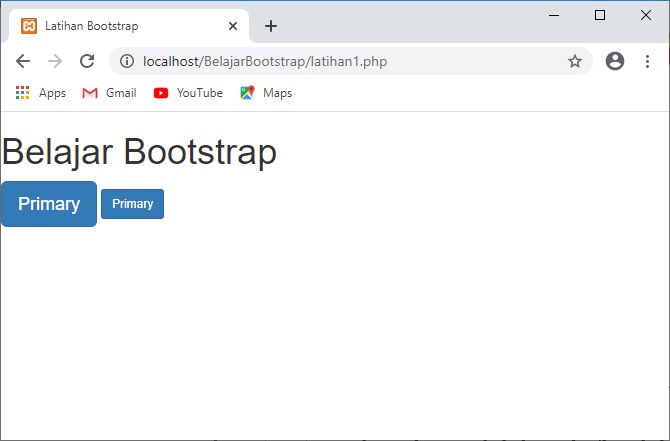Minimize the Chrome window
The width and height of the screenshot is (670, 441).
coord(554,15)
